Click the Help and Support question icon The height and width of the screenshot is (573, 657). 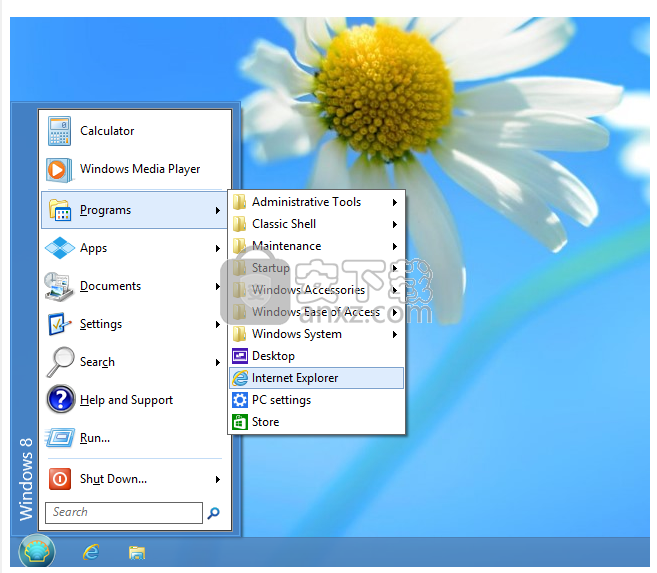(61, 400)
